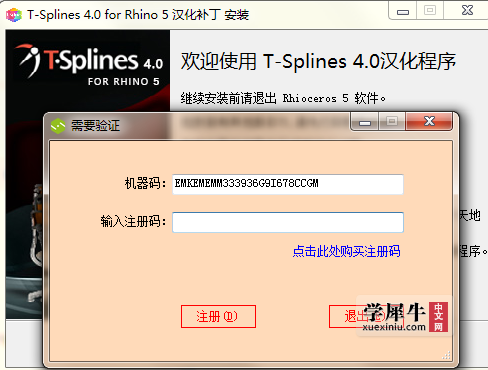The image size is (488, 370).
Task: Click the 退出 button in verification dialog
Action: coord(366,316)
